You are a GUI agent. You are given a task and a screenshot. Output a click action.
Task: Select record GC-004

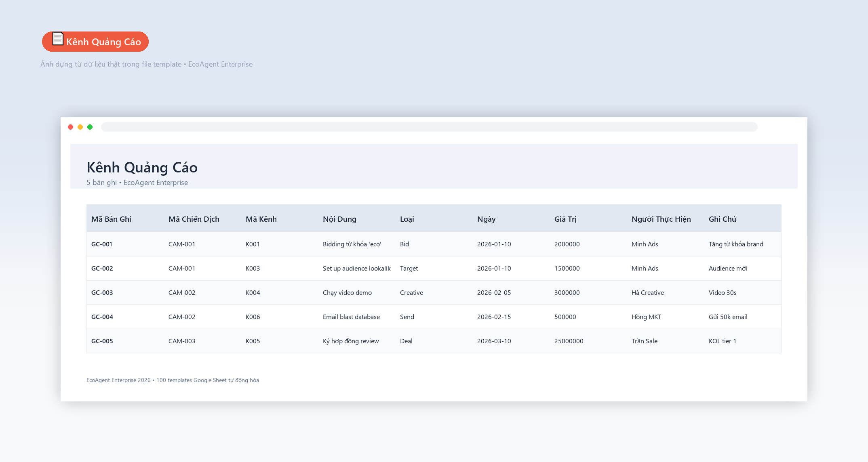102,317
